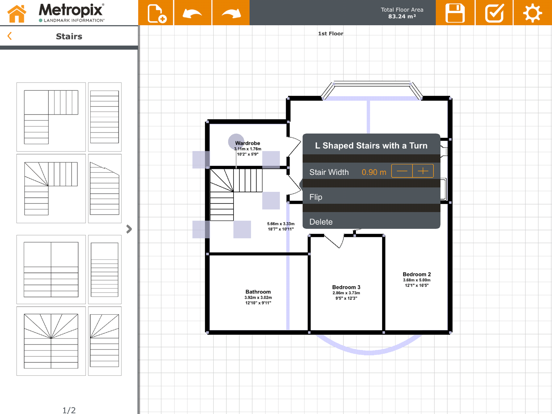This screenshot has height=414, width=552.
Task: Click the 1st Floor label
Action: point(331,33)
